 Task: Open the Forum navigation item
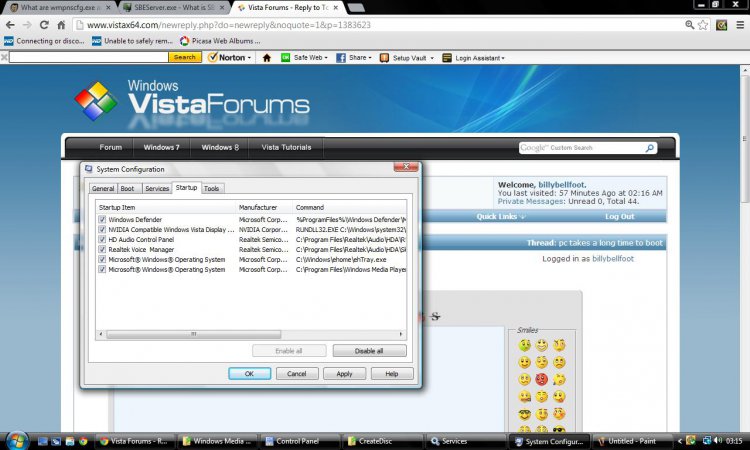tap(110, 147)
